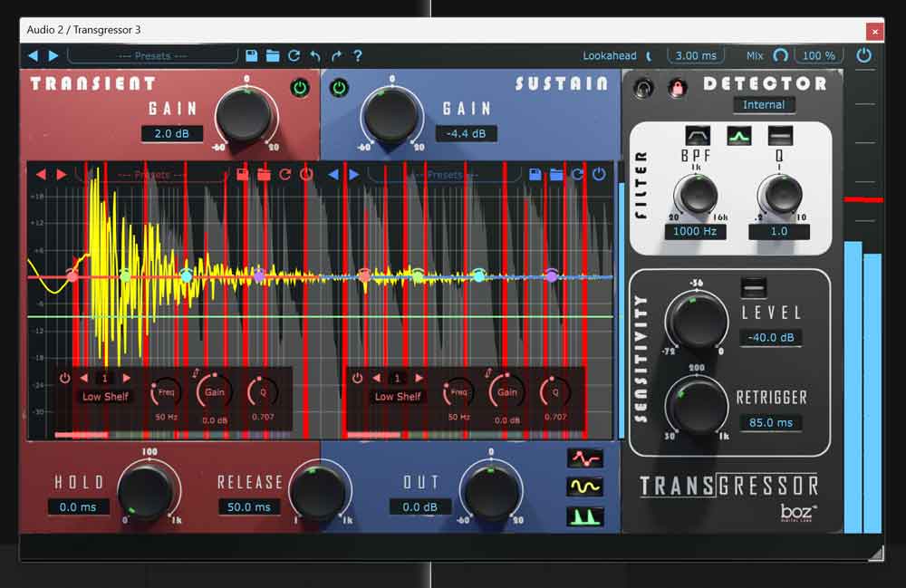Viewport: 906px width, 588px height.
Task: Go to next preset with the right arrow
Action: tap(53, 56)
